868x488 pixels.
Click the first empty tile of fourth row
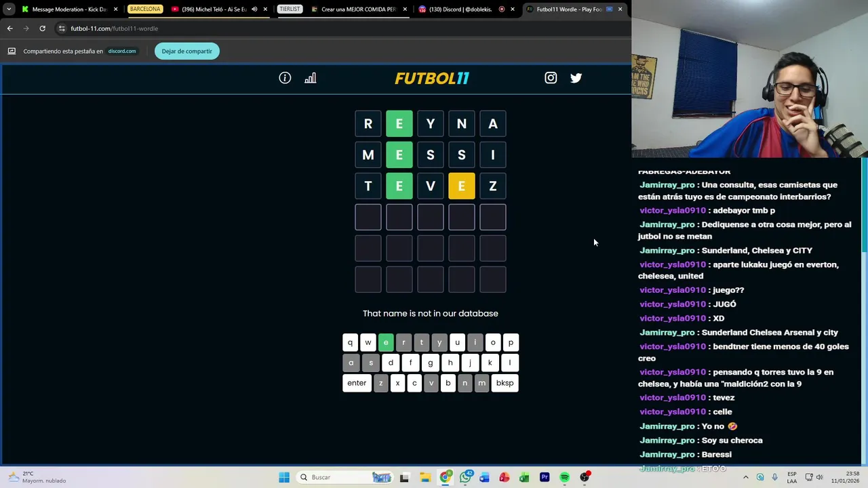pyautogui.click(x=368, y=217)
